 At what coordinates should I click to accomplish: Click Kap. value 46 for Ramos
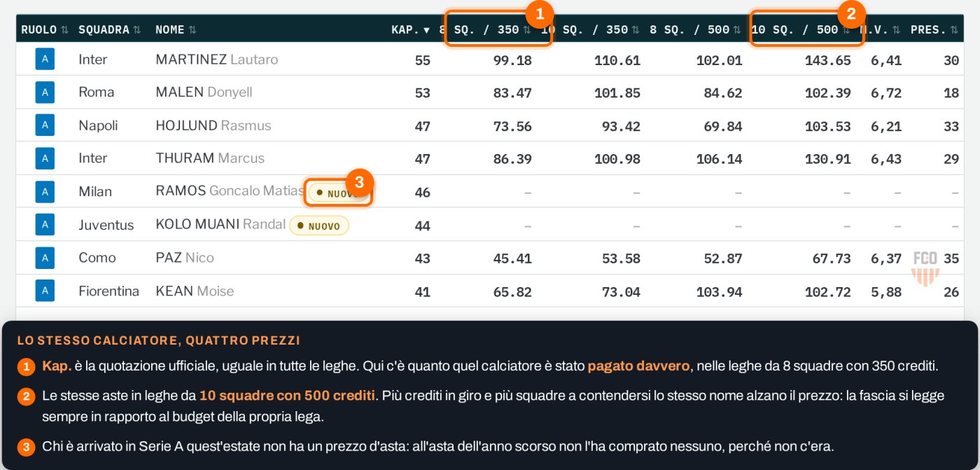[423, 192]
